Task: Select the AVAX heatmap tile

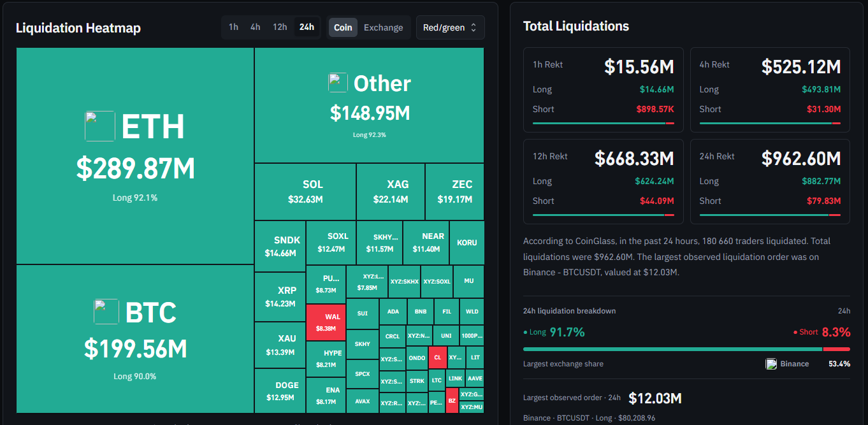Action: point(363,401)
